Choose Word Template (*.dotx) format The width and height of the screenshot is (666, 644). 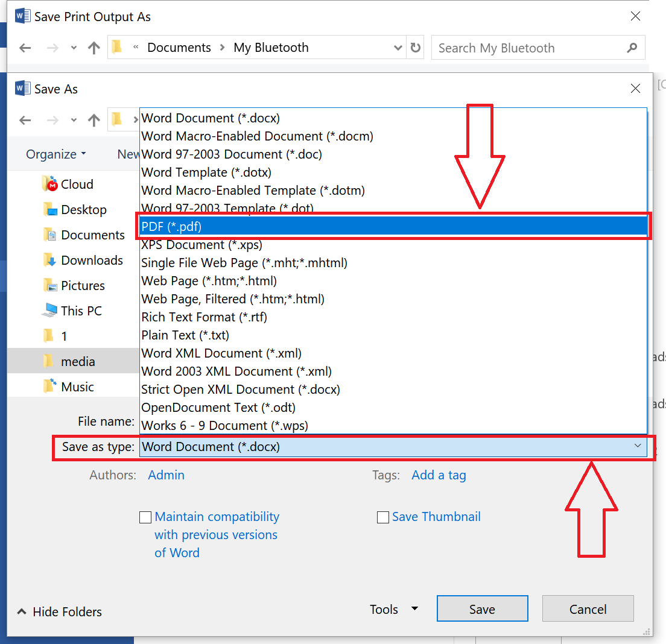pos(393,172)
